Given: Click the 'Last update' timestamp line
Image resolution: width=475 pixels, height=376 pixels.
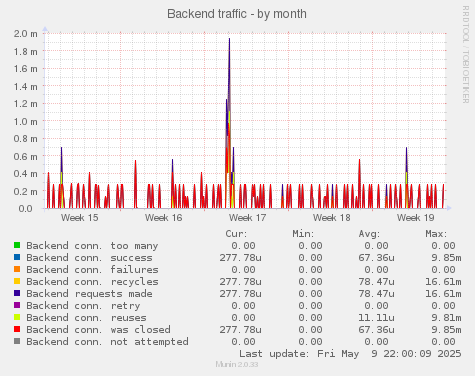Looking at the screenshot, I should point(350,354).
